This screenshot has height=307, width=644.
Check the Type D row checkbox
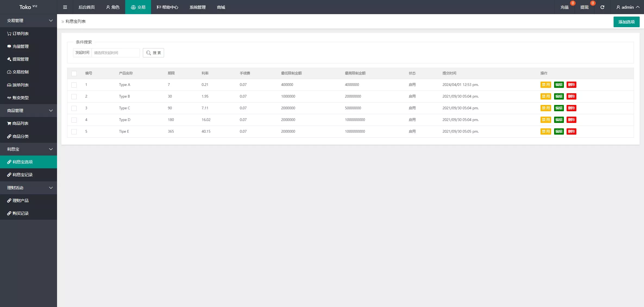click(74, 120)
